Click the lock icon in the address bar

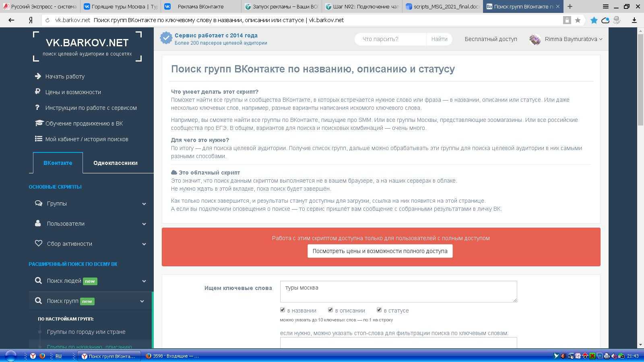pyautogui.click(x=567, y=20)
